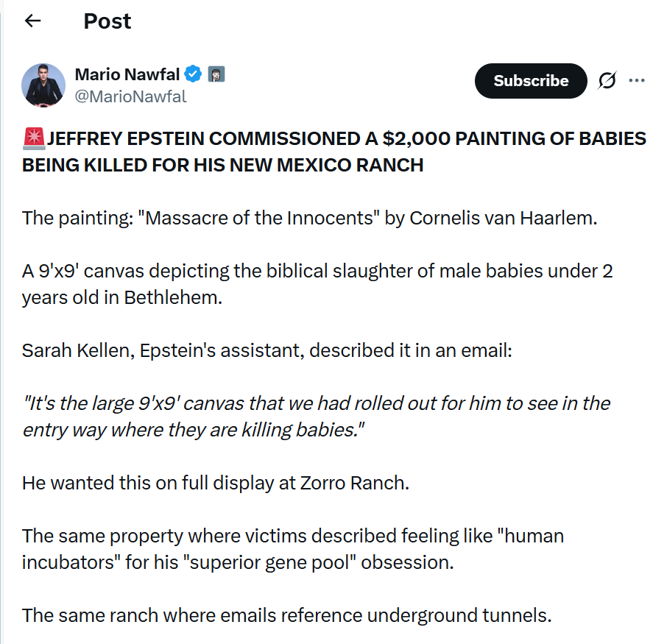Click the line introducing Sarah Kellen's email
Screen dimensions: 653x644
[x=267, y=350]
